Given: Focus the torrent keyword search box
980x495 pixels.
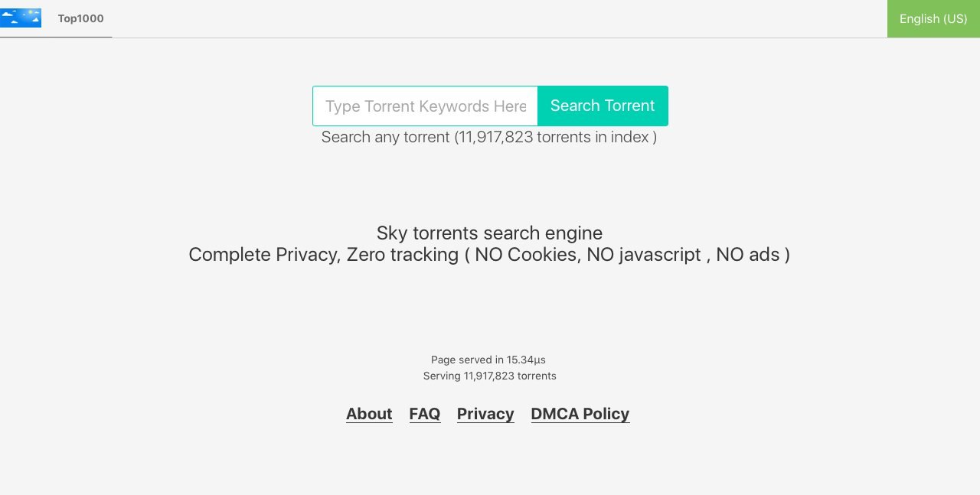Looking at the screenshot, I should point(425,106).
